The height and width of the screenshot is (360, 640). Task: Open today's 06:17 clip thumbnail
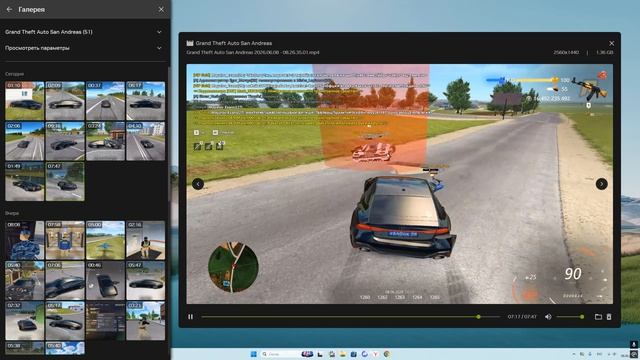[146, 101]
